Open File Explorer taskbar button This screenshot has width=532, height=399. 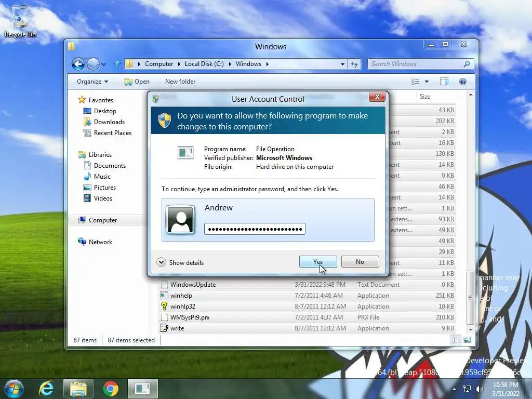click(x=78, y=389)
